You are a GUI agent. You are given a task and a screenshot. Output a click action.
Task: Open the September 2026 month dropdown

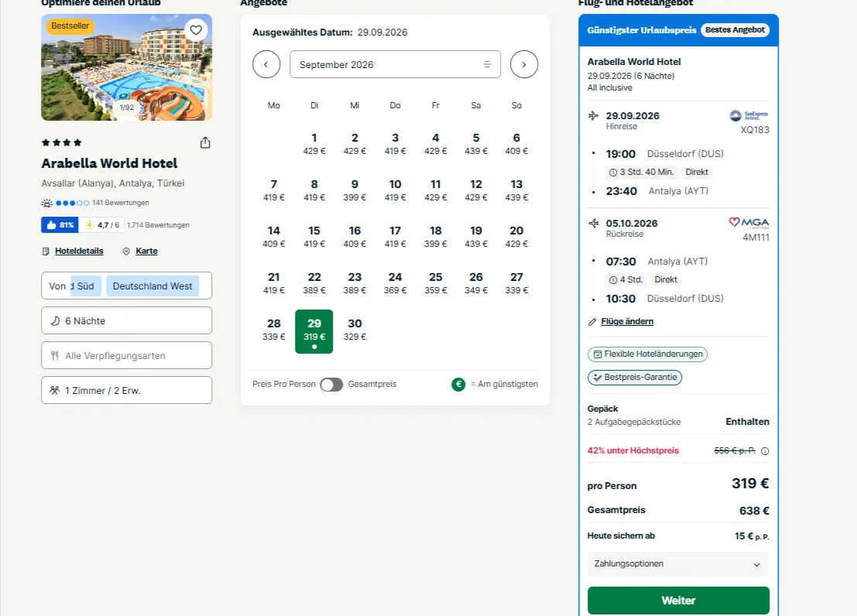point(395,64)
